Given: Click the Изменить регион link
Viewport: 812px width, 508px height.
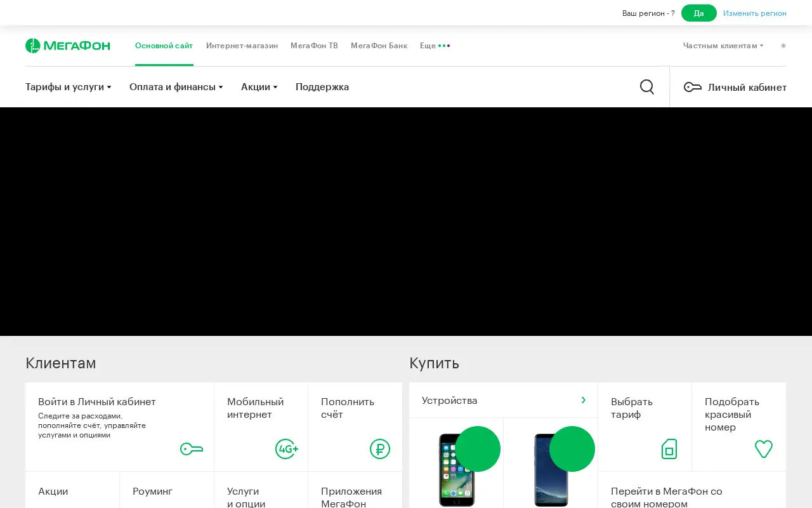Looking at the screenshot, I should (x=755, y=13).
